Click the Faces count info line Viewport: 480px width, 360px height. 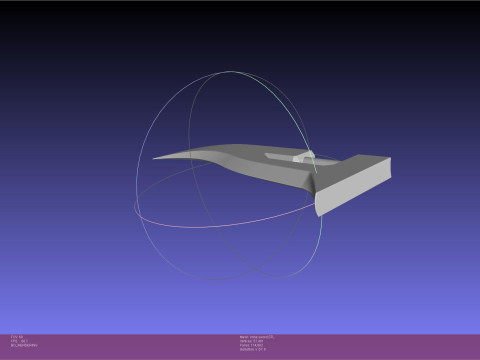coord(251,345)
